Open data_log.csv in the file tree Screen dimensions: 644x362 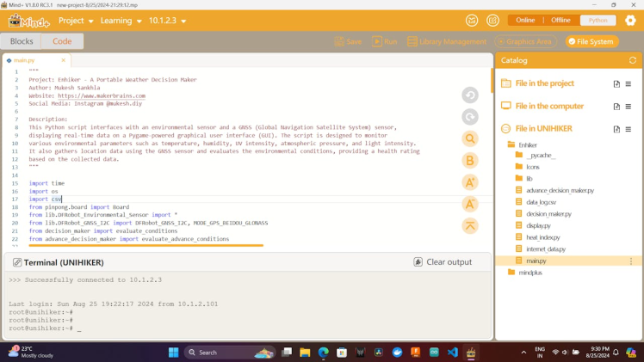541,202
